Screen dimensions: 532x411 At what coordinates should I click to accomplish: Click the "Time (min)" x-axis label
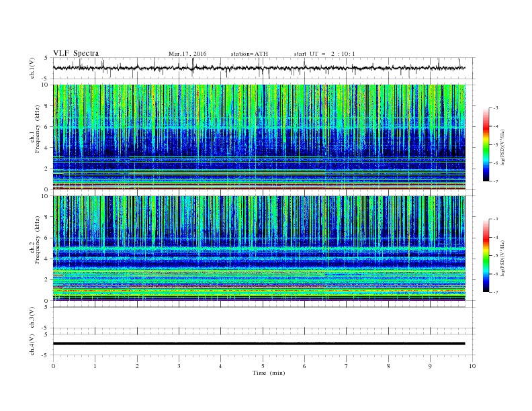coord(269,373)
